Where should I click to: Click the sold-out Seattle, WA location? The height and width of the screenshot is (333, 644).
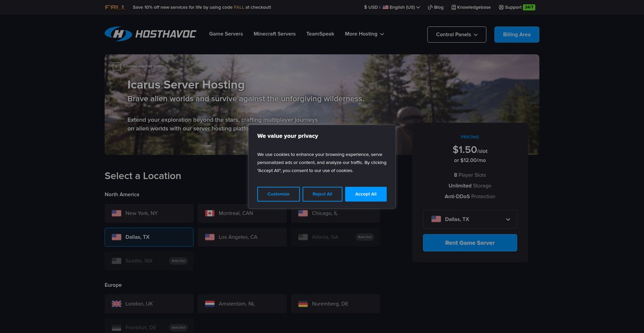point(149,260)
